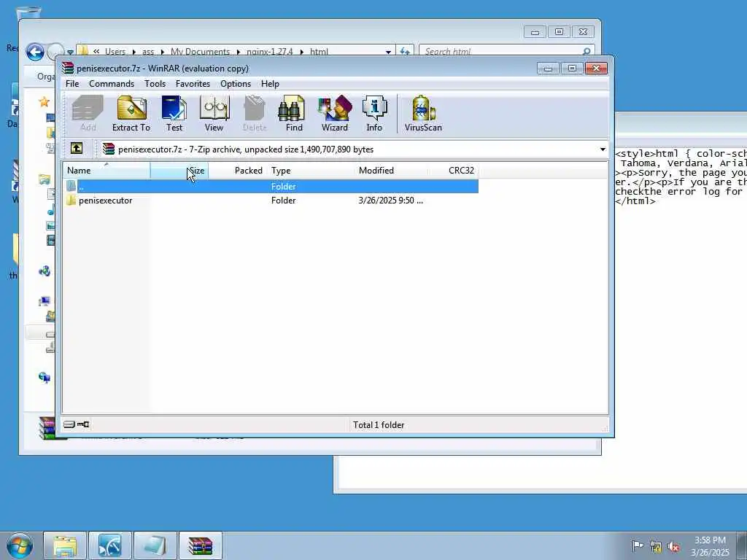Screen dimensions: 747x560
Task: Open Windows Explorer from taskbar
Action: point(65,545)
